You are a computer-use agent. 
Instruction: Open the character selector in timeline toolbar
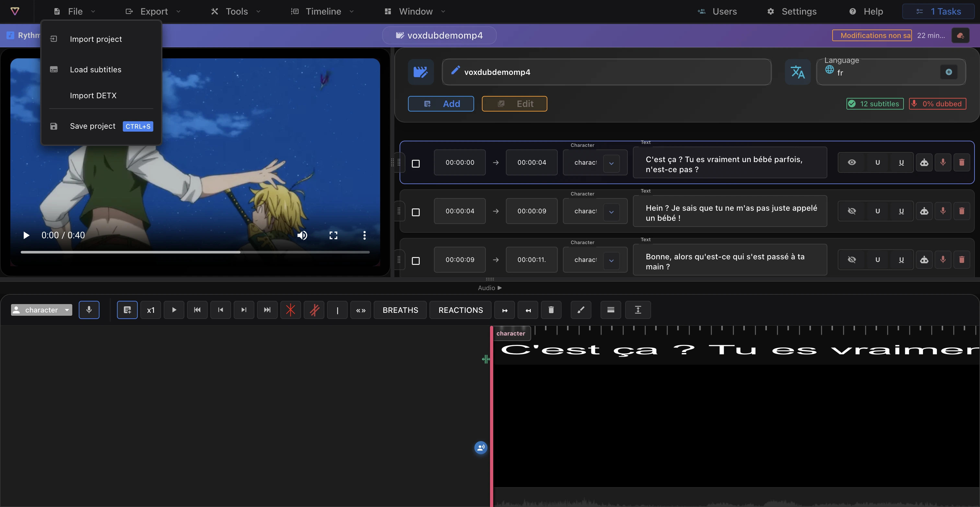[x=41, y=310]
